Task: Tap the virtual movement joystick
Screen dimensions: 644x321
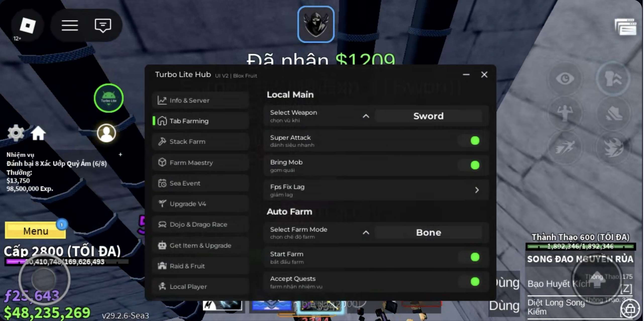Action: click(44, 279)
